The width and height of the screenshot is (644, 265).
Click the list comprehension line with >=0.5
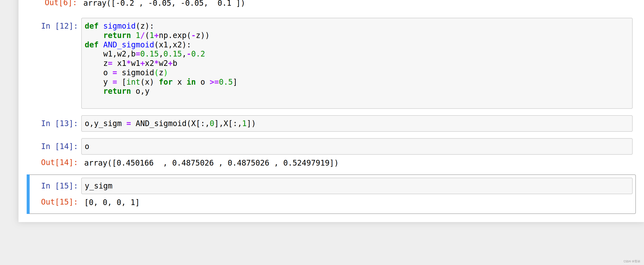[170, 82]
